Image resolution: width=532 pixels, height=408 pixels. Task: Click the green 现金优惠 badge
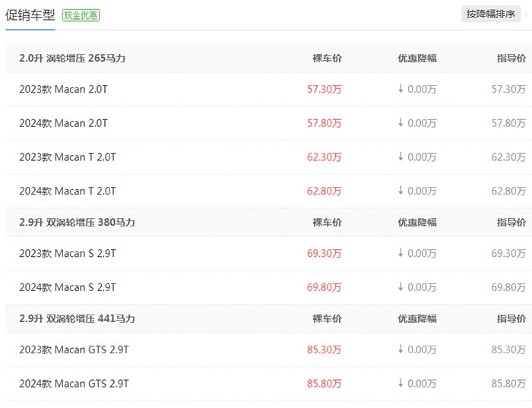click(x=81, y=15)
